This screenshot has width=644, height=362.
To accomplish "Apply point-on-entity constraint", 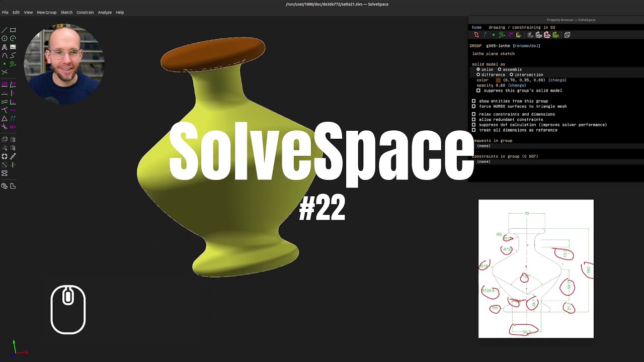I will point(5,110).
